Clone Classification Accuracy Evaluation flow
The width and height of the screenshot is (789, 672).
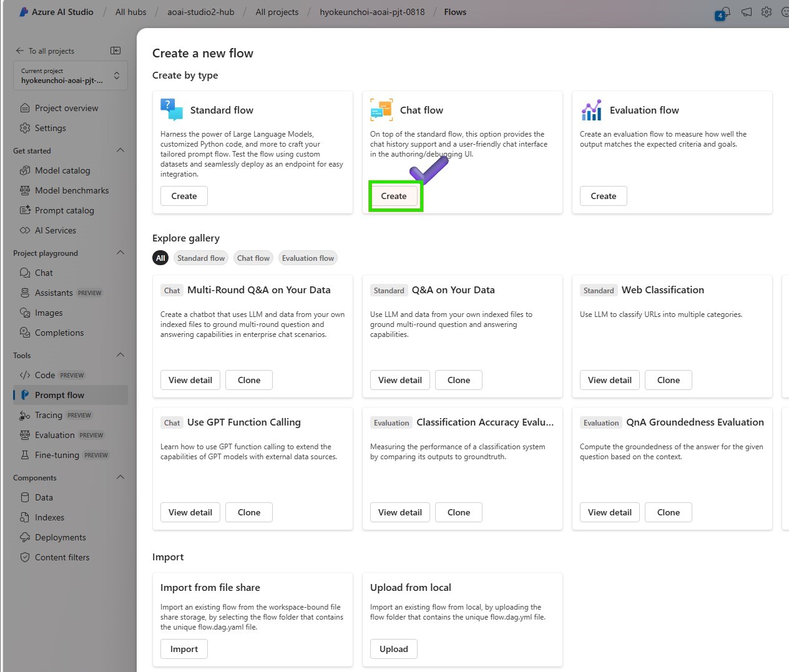[459, 512]
